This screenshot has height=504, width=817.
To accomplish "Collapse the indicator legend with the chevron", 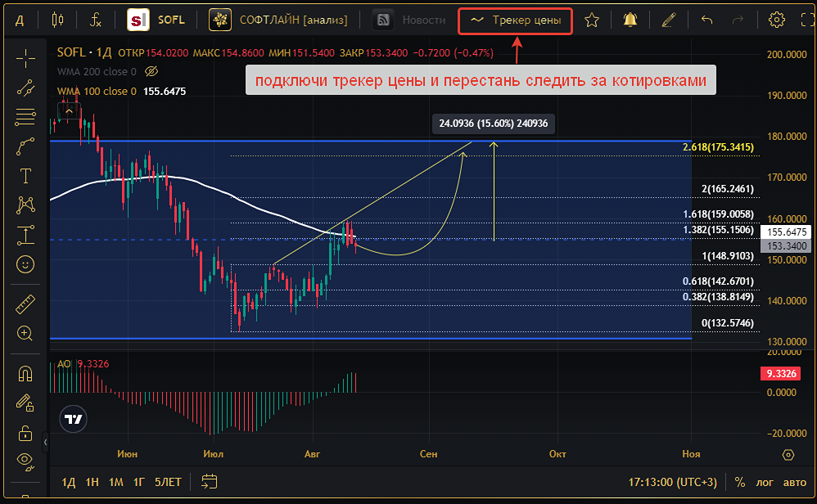I will click(x=69, y=111).
